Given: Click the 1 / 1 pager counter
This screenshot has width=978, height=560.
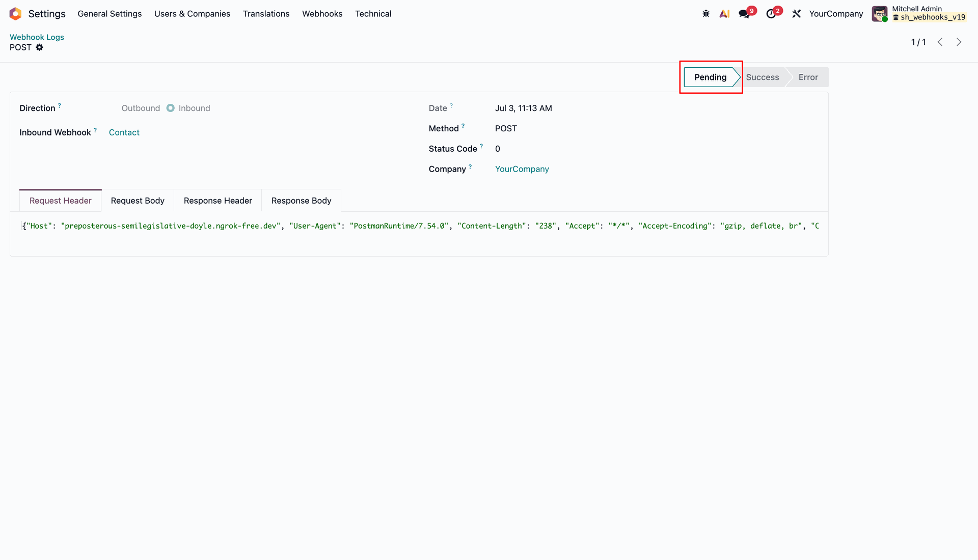Looking at the screenshot, I should pyautogui.click(x=918, y=42).
